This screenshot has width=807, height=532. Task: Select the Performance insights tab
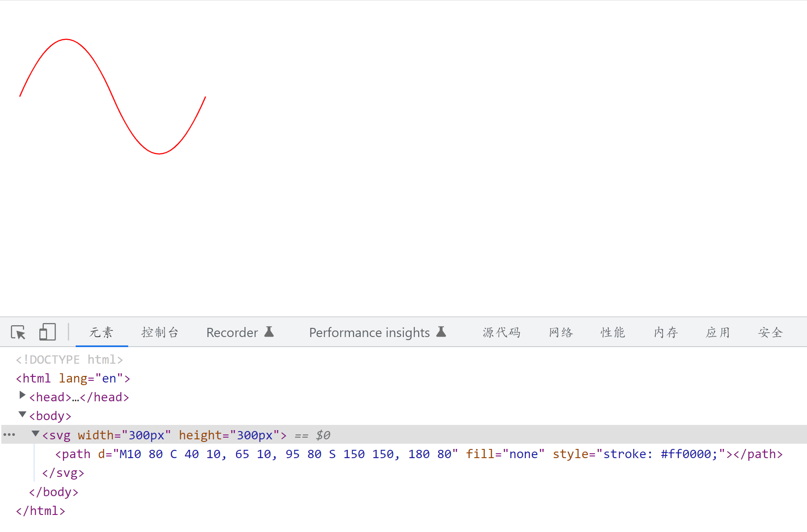[x=377, y=333]
